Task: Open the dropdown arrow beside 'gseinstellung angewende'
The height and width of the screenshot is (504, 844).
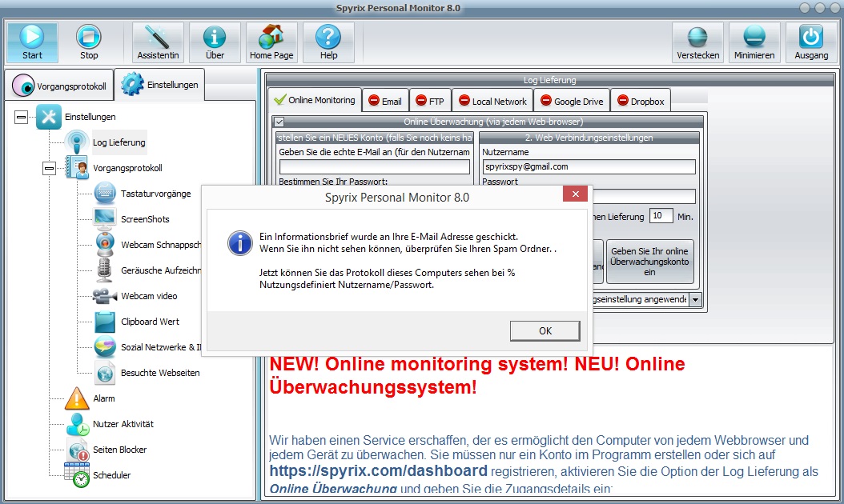Action: tap(695, 300)
